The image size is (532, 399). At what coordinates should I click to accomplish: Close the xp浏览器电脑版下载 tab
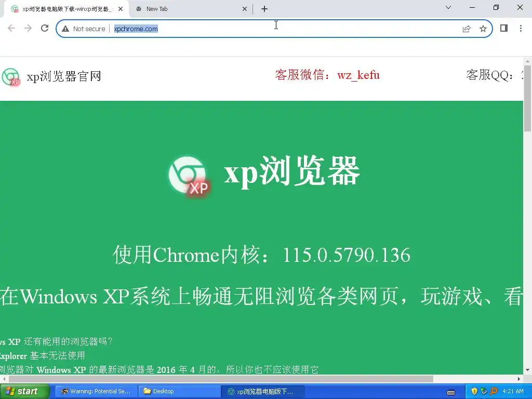tap(121, 9)
